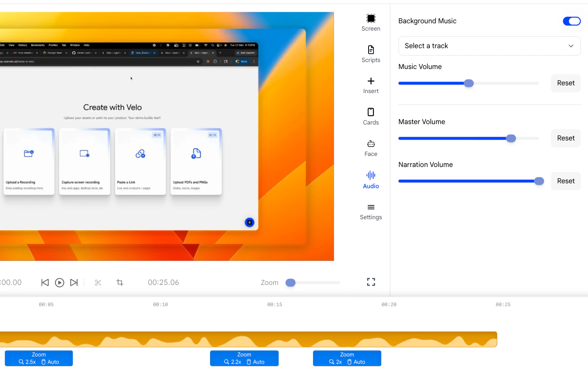Click the scissors cut tool
This screenshot has height=367, width=588.
coord(98,282)
